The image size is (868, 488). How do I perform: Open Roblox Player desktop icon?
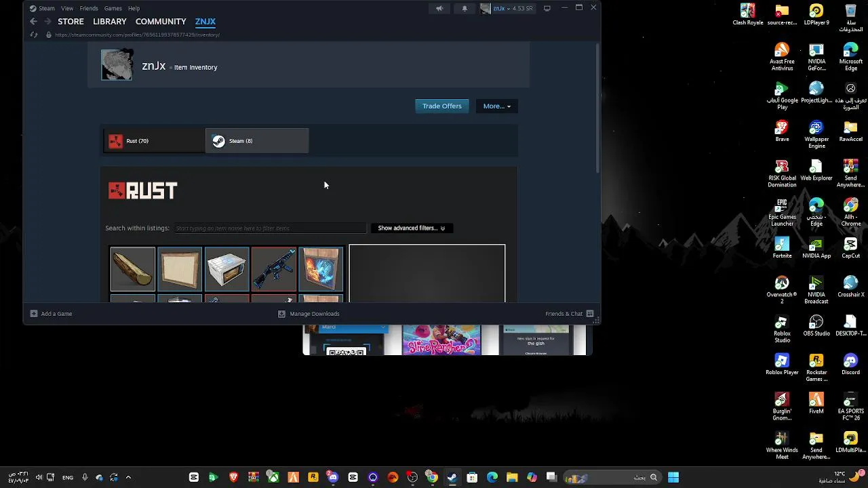(782, 365)
